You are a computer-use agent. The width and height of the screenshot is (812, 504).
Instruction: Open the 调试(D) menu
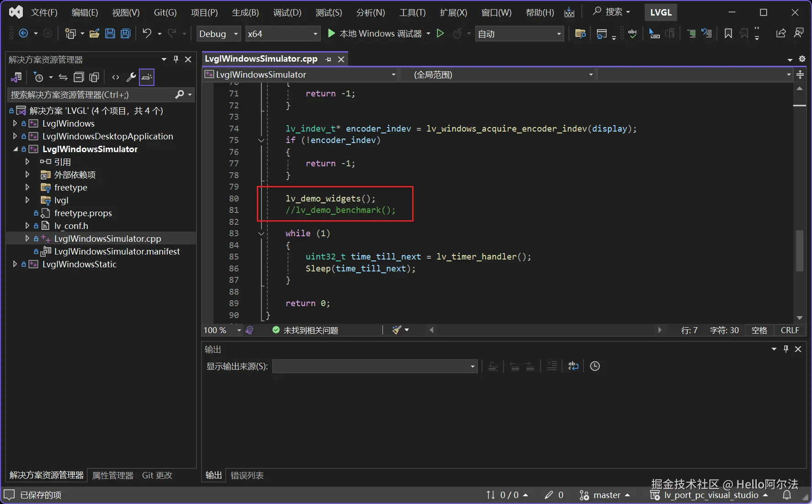click(x=287, y=12)
